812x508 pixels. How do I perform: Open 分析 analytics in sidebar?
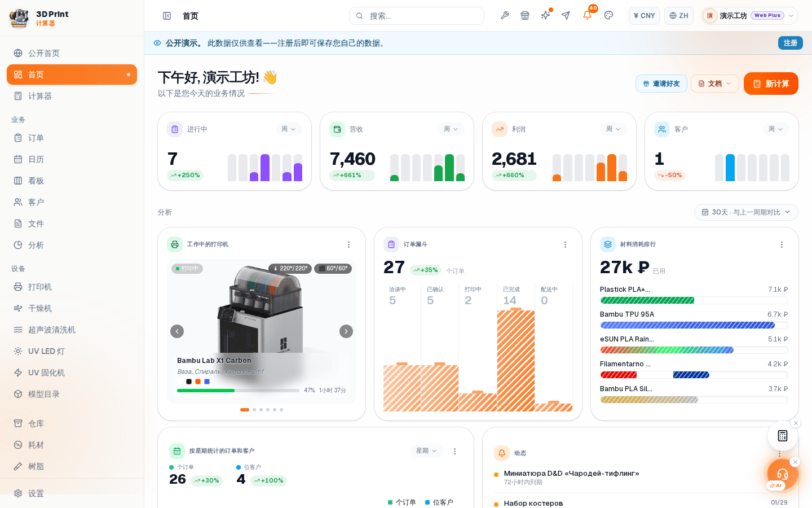pos(72,245)
